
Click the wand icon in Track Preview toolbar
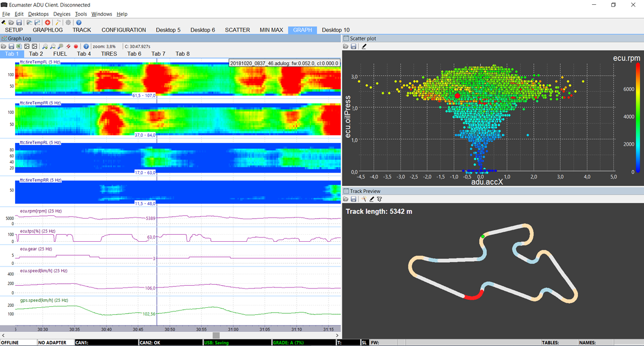(363, 199)
